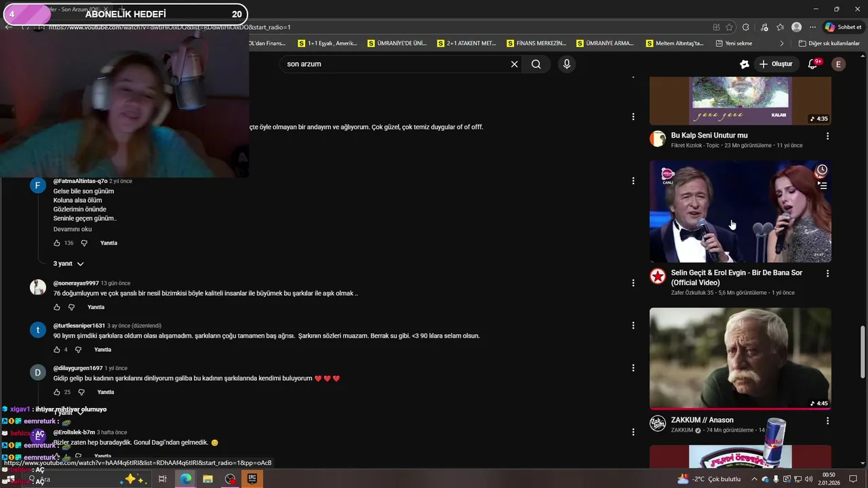Image resolution: width=868 pixels, height=488 pixels.
Task: Add this page to favorites with the star
Action: pyautogui.click(x=729, y=27)
